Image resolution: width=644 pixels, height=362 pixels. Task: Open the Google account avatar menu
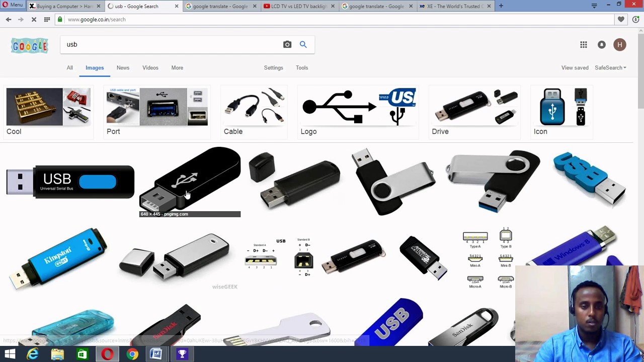[x=620, y=45]
